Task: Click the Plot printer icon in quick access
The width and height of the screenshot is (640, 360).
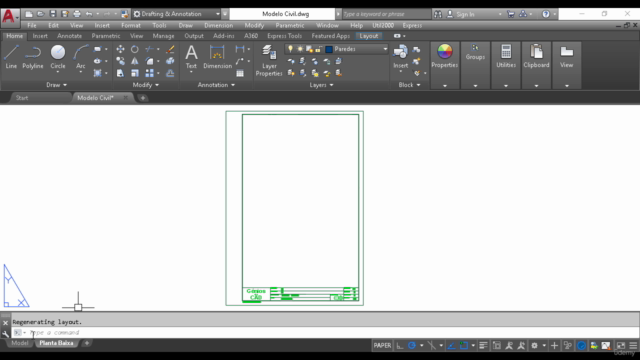Action: point(77,14)
